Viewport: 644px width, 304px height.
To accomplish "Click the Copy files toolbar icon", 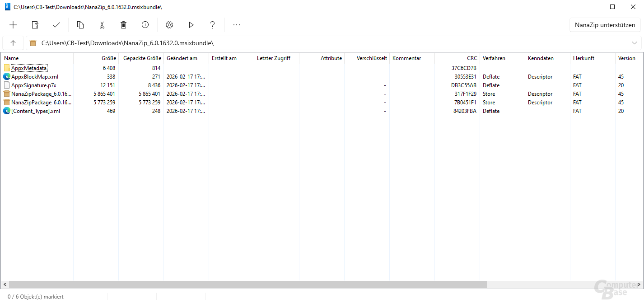I will pyautogui.click(x=80, y=25).
